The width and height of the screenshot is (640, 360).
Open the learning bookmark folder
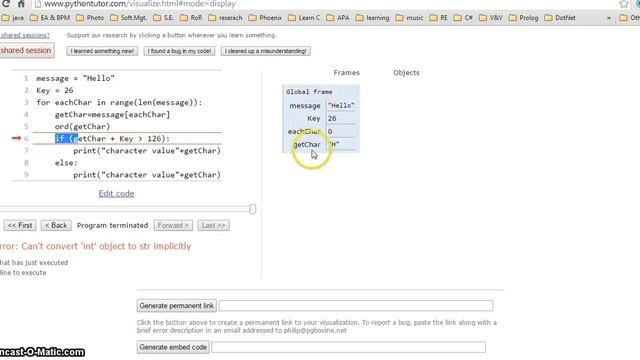pyautogui.click(x=372, y=18)
